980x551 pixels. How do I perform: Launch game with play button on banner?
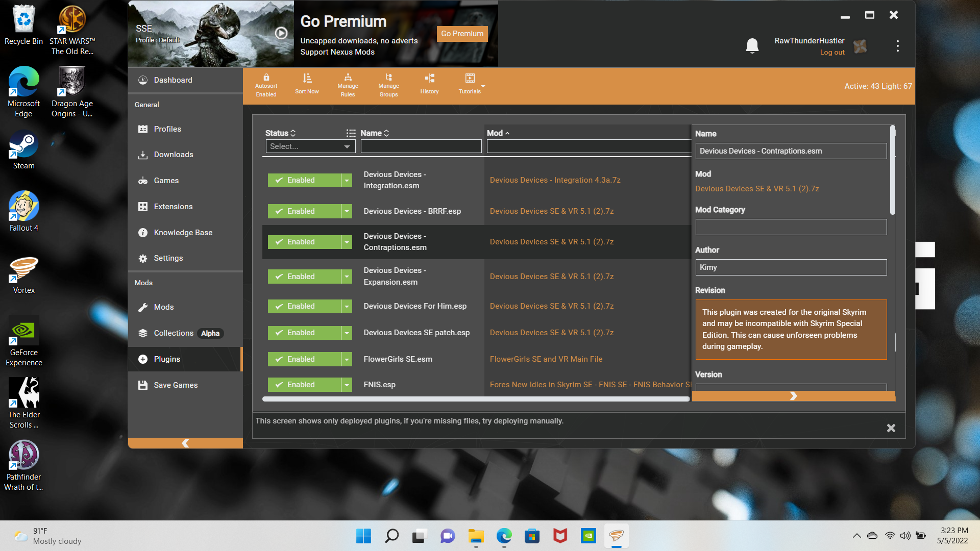pyautogui.click(x=281, y=33)
